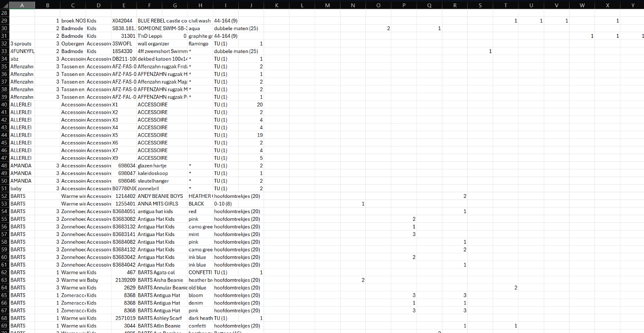The image size is (644, 333).
Task: Select column P header
Action: [404, 5]
